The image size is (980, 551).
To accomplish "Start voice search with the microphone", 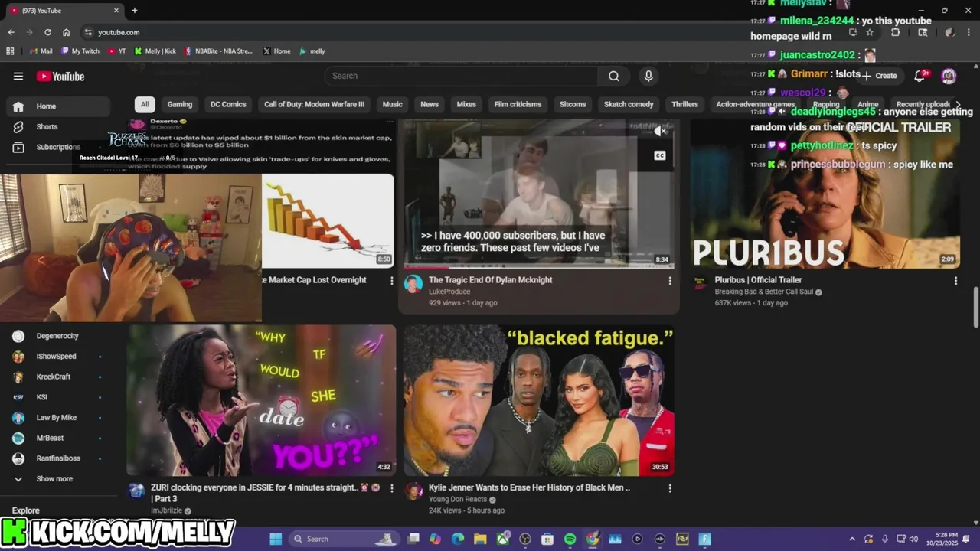I will tap(648, 76).
